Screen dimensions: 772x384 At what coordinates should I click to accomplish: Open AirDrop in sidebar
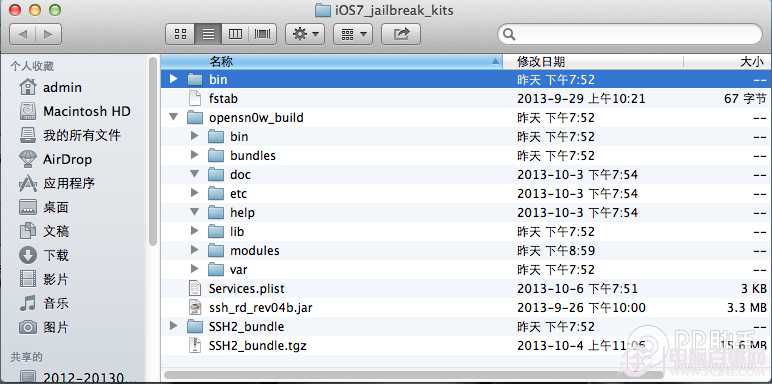tap(55, 159)
